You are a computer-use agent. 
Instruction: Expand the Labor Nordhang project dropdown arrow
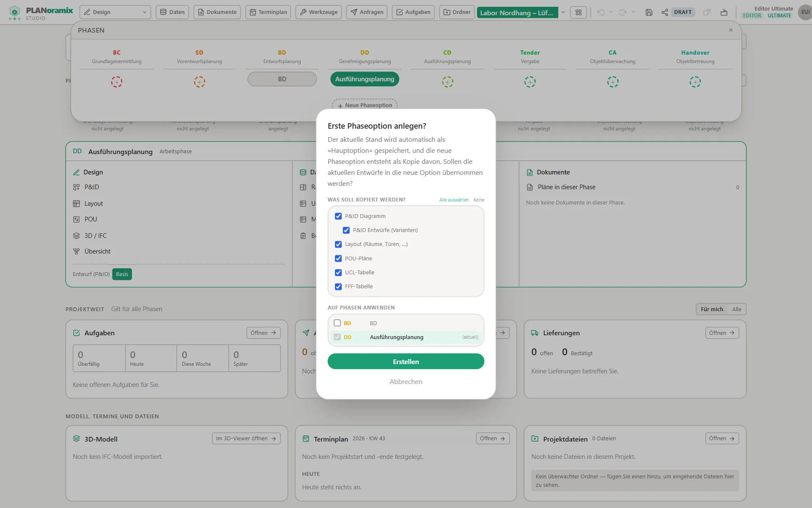point(563,12)
